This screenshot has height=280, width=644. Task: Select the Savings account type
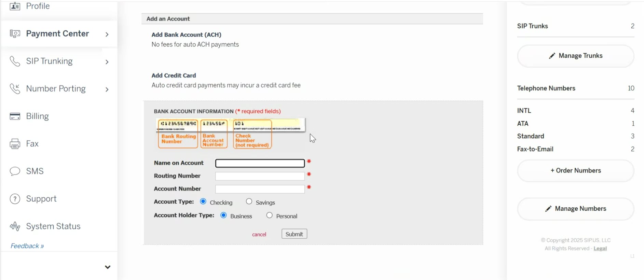249,201
